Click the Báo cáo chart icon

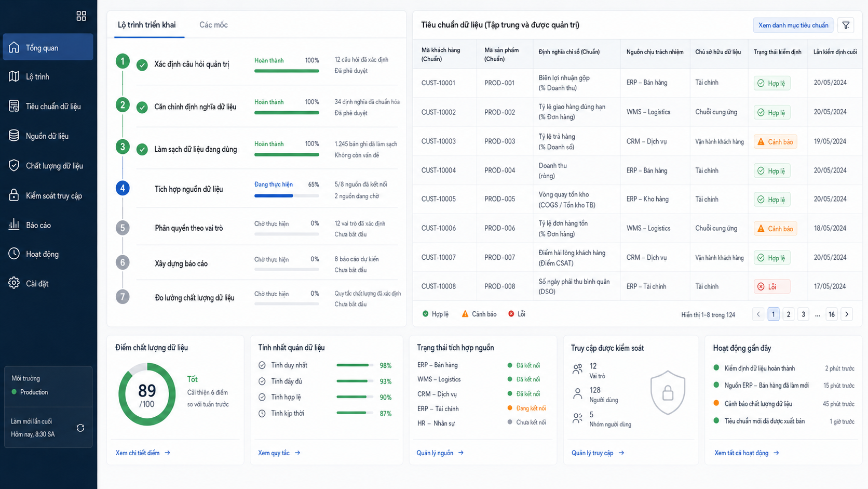click(14, 224)
